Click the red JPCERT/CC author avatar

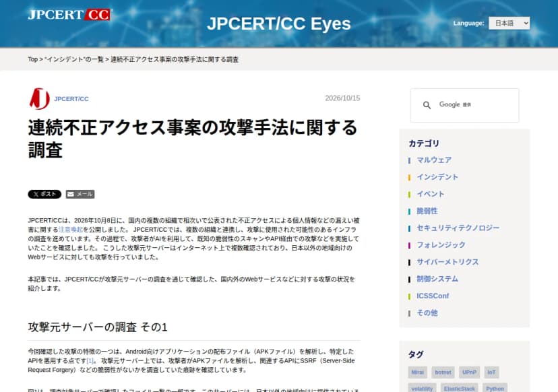coord(39,98)
